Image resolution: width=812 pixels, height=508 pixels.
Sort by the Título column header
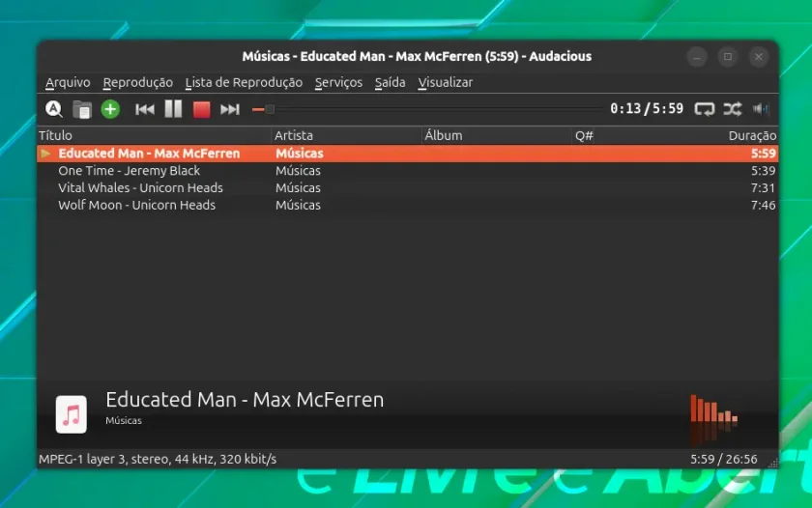point(155,135)
